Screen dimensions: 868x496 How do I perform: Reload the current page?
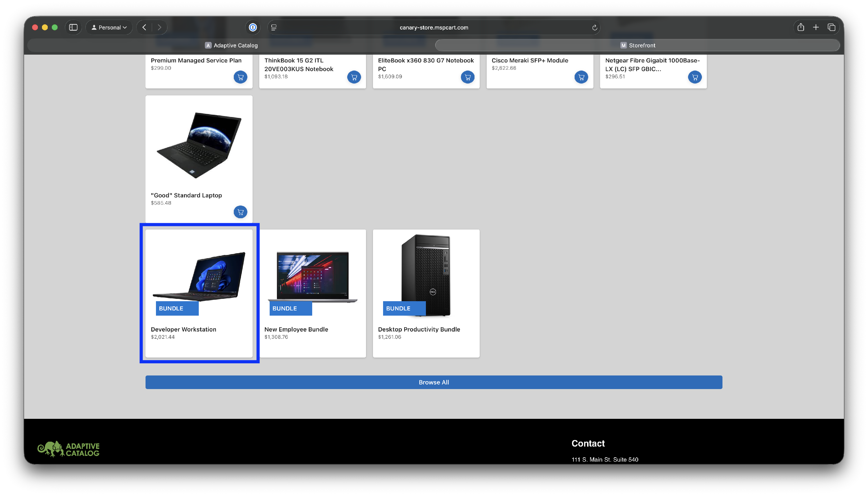pos(594,27)
